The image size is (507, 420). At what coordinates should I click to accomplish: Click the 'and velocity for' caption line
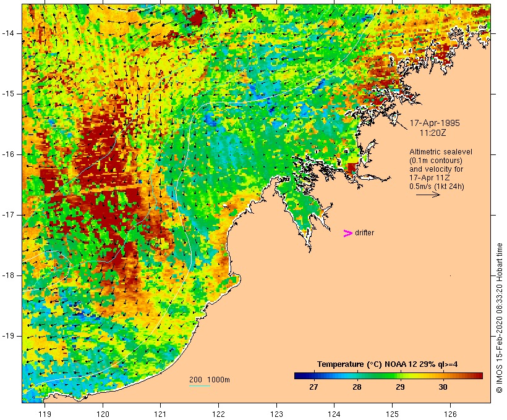[x=436, y=169]
